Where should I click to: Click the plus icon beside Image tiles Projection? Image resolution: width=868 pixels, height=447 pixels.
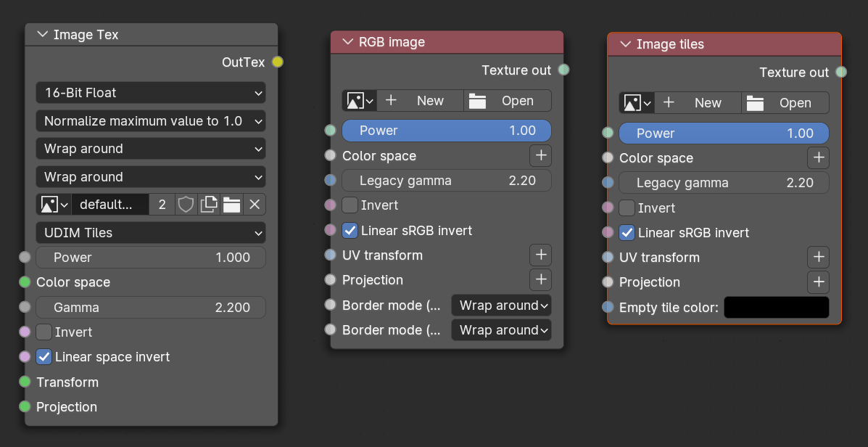[818, 282]
